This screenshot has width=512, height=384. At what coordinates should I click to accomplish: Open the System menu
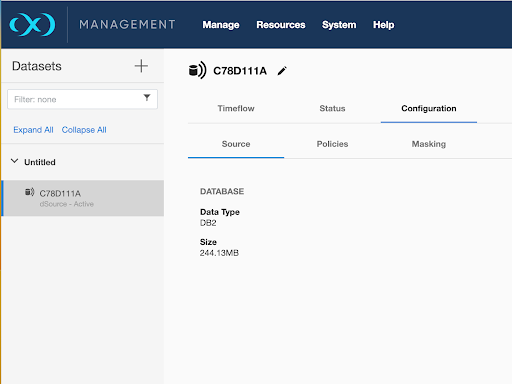click(x=339, y=25)
